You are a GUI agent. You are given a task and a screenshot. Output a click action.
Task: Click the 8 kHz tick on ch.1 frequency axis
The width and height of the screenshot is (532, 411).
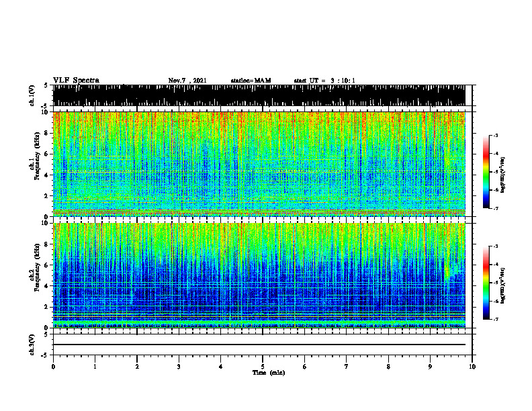(x=47, y=133)
